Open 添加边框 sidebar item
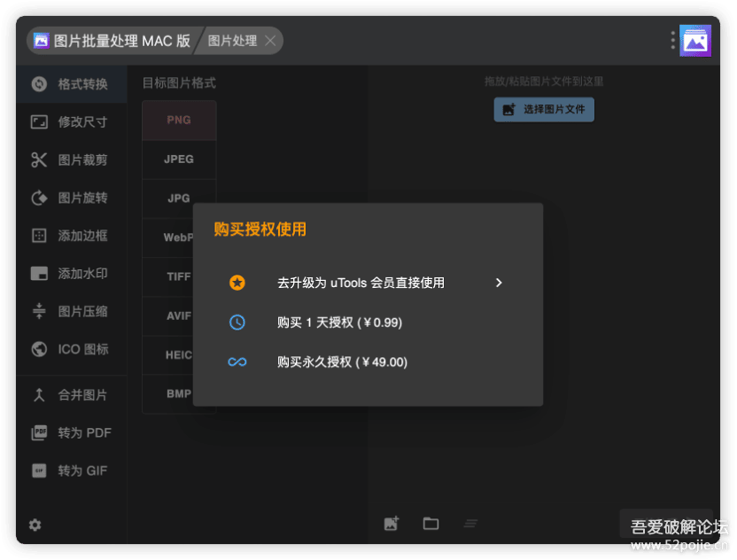Screen dimensions: 737x560 72,236
